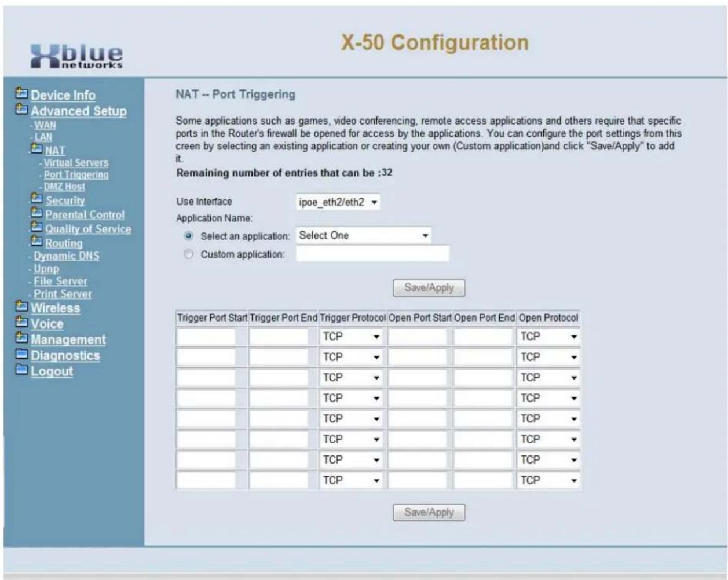The width and height of the screenshot is (728, 580).
Task: Open the Print Server page
Action: click(x=63, y=294)
